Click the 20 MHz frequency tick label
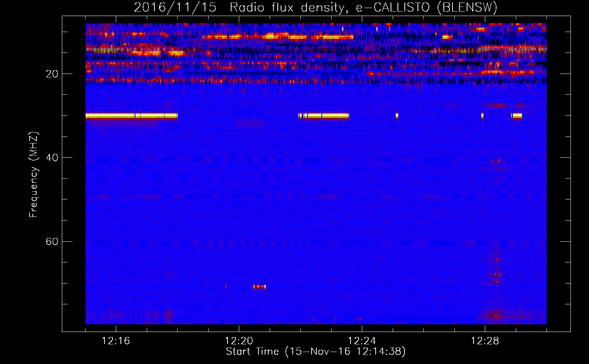589x364 pixels. click(x=52, y=74)
